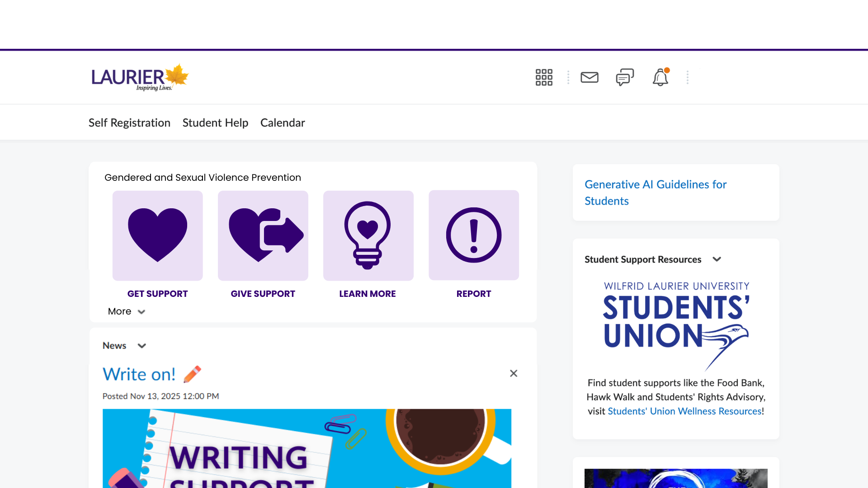Open Generative AI Guidelines for Students link
This screenshot has height=488, width=868.
[655, 192]
